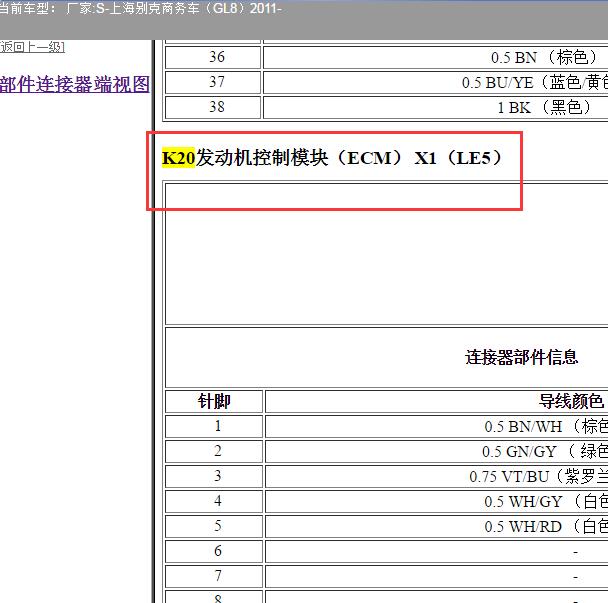Click the 0.5 BN/WH wire cell
Image resolution: width=608 pixels, height=603 pixels.
tap(437, 426)
